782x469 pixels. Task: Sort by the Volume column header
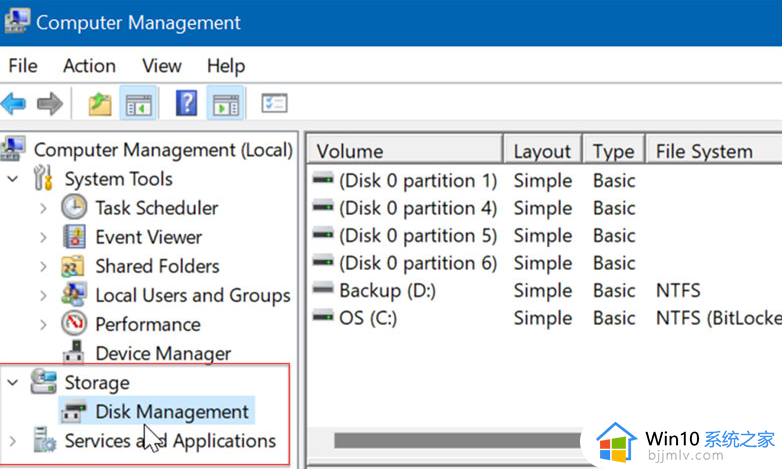(x=404, y=151)
